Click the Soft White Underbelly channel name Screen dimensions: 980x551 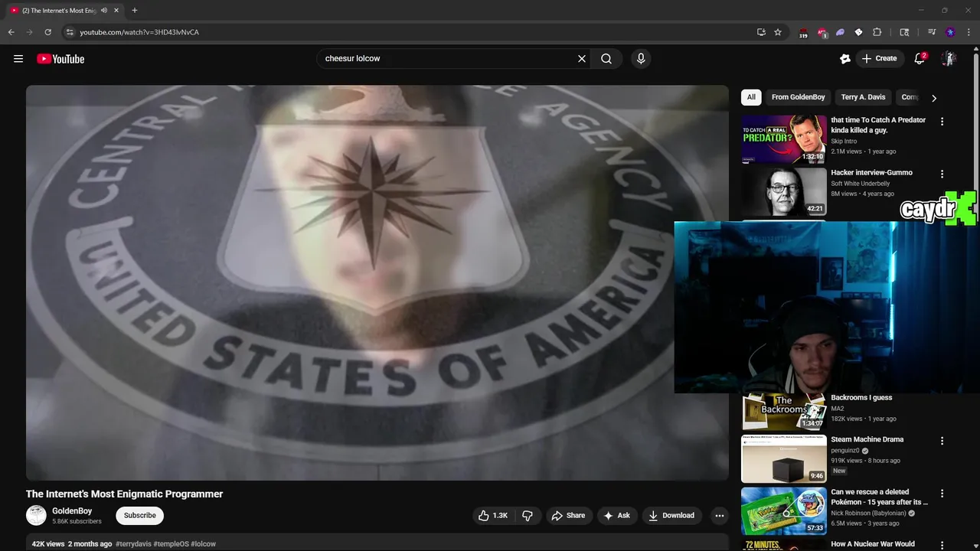point(861,184)
